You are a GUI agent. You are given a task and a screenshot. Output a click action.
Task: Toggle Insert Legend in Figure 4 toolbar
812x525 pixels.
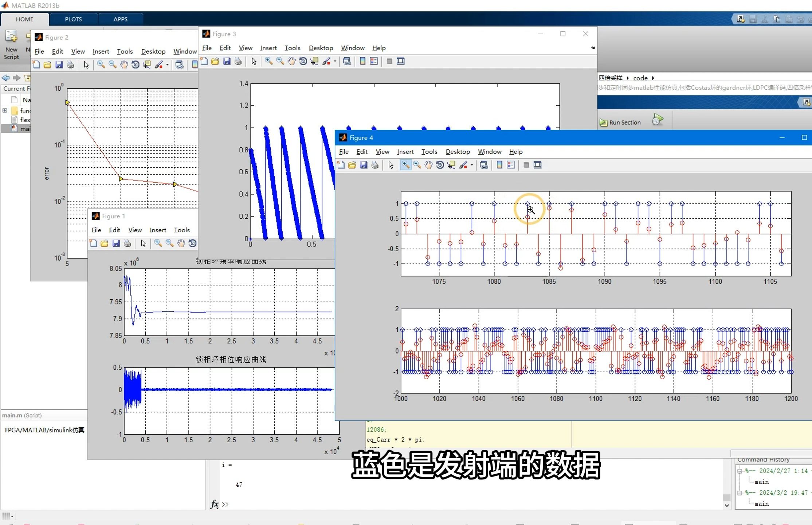(511, 165)
